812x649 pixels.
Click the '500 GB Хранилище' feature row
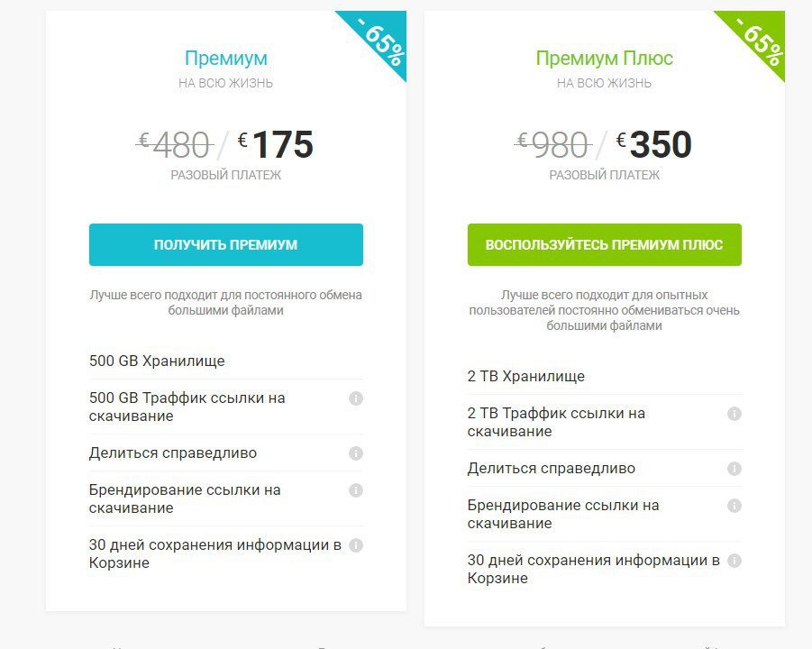pos(226,361)
